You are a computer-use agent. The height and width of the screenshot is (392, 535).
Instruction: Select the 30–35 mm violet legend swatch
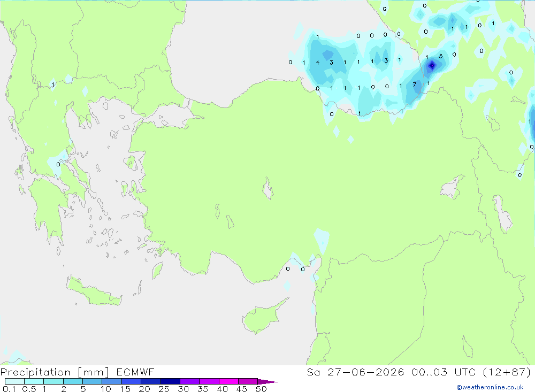pos(190,381)
